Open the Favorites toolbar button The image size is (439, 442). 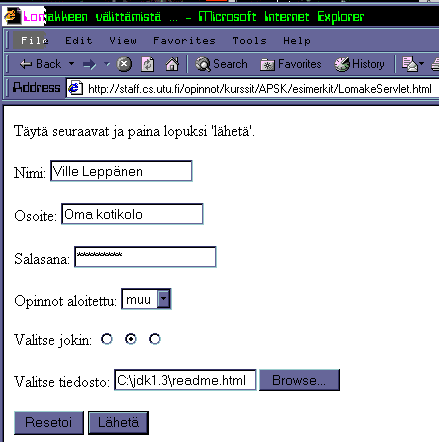click(x=291, y=64)
